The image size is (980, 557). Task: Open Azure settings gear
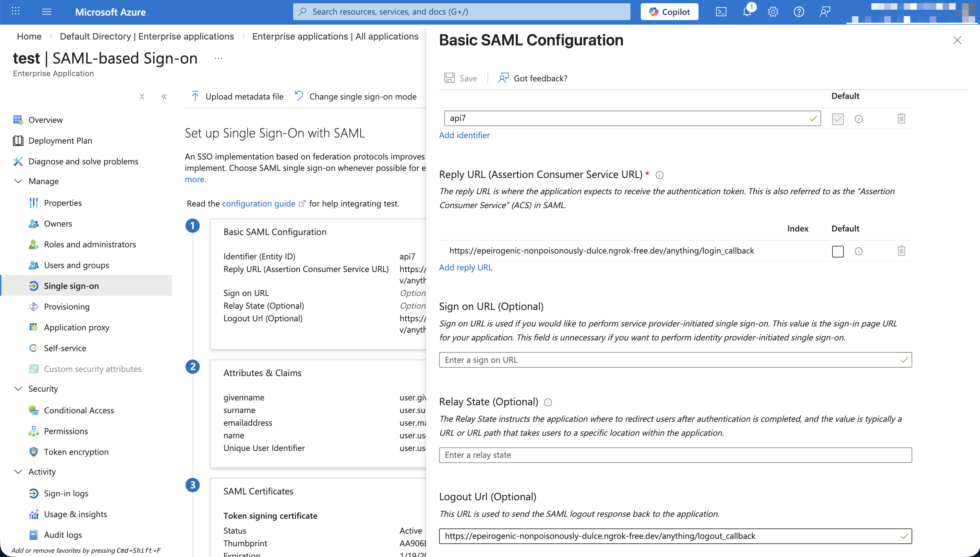tap(773, 11)
